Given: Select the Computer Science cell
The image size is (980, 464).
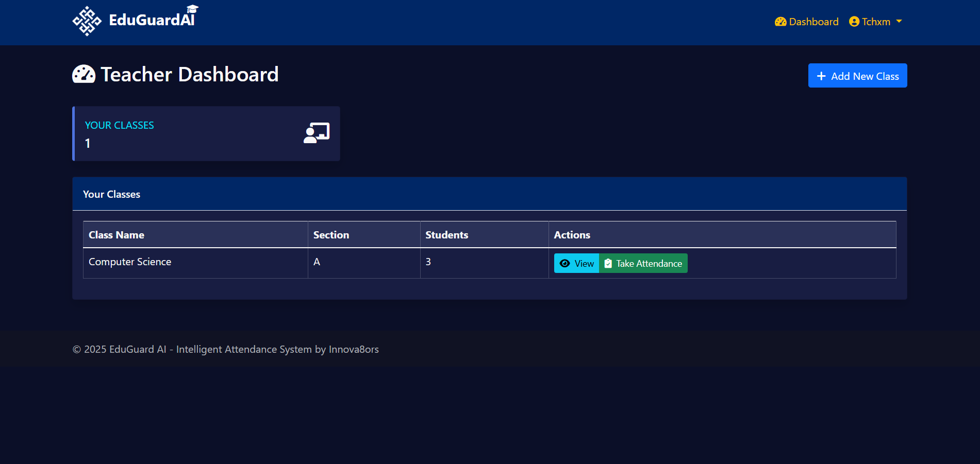Looking at the screenshot, I should pyautogui.click(x=195, y=263).
